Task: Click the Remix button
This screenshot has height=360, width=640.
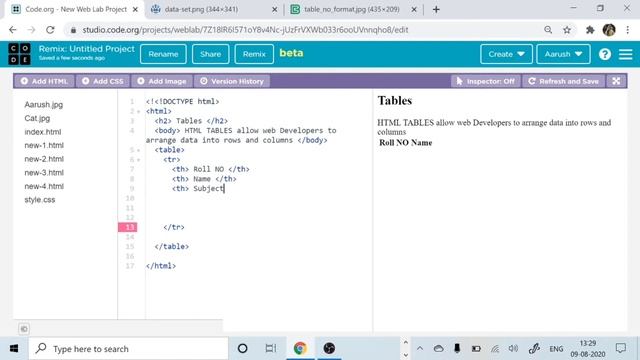Action: [x=254, y=54]
